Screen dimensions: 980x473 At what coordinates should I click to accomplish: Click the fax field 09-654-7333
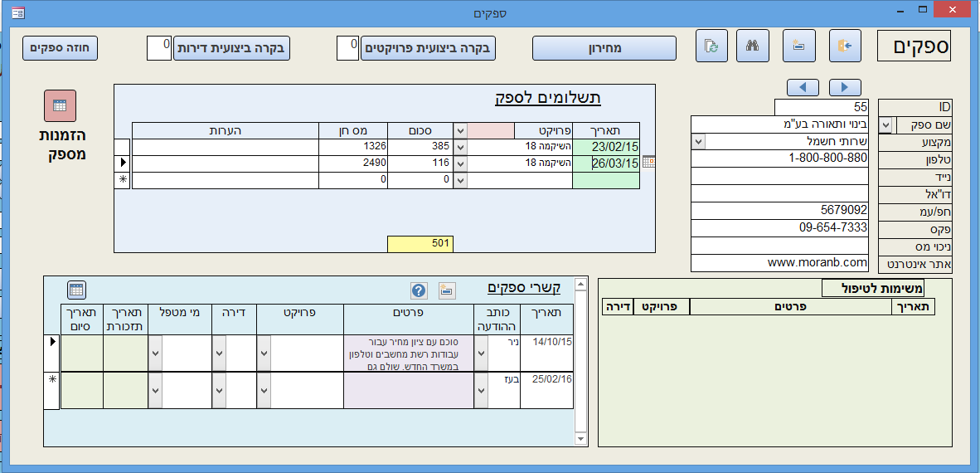coord(781,227)
